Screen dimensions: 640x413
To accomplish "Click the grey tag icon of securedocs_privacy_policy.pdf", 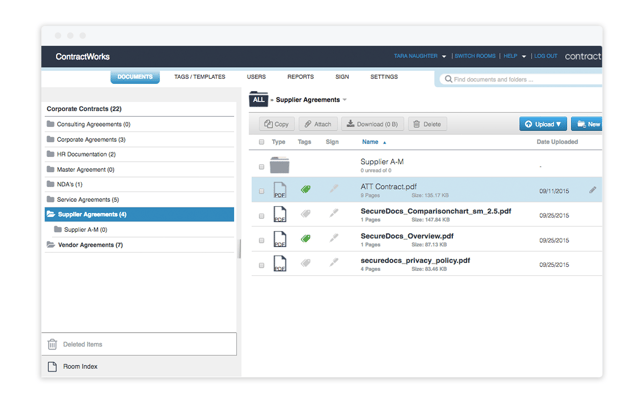I will click(306, 263).
